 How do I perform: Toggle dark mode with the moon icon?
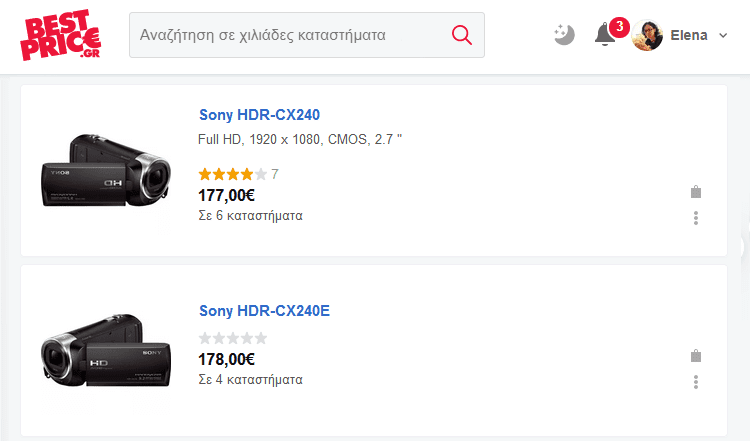pos(564,35)
